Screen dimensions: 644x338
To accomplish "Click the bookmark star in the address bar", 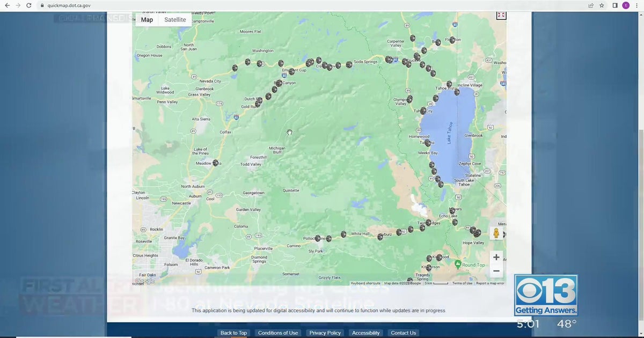I will pyautogui.click(x=602, y=5).
